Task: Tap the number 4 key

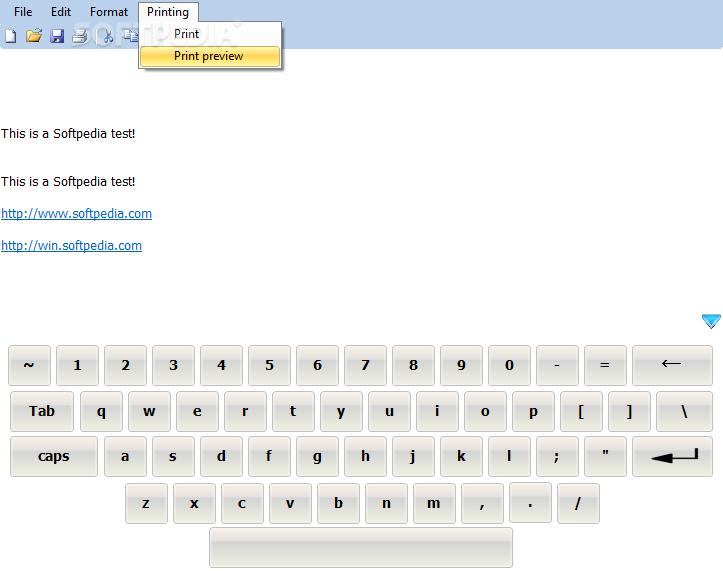Action: pos(221,365)
